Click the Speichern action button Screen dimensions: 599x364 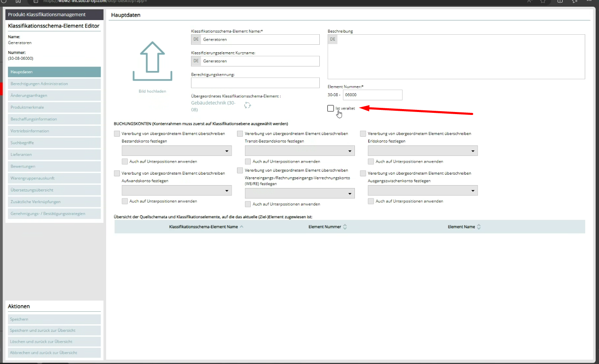(54, 319)
